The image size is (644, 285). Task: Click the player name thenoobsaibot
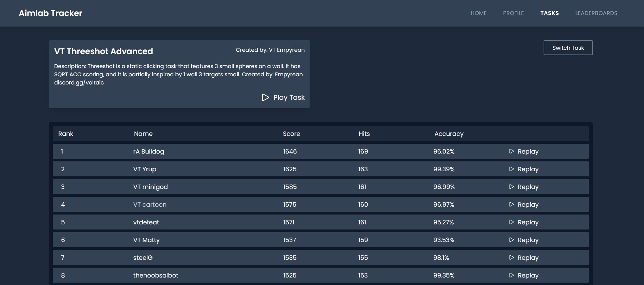(156, 275)
